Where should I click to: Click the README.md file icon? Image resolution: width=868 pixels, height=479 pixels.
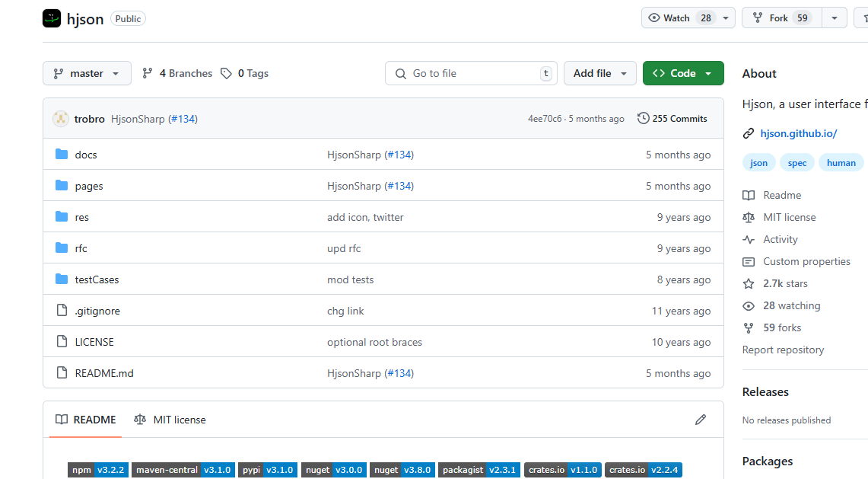pyautogui.click(x=62, y=372)
